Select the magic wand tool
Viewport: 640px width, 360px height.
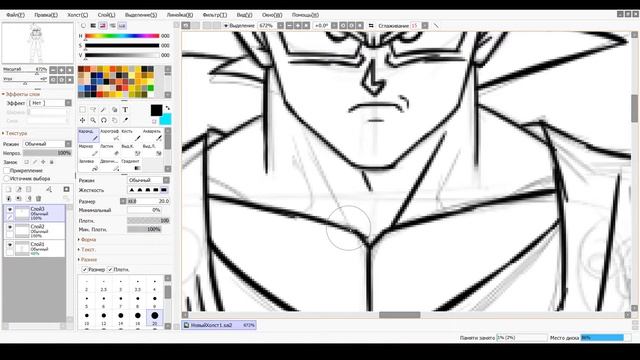pos(104,110)
